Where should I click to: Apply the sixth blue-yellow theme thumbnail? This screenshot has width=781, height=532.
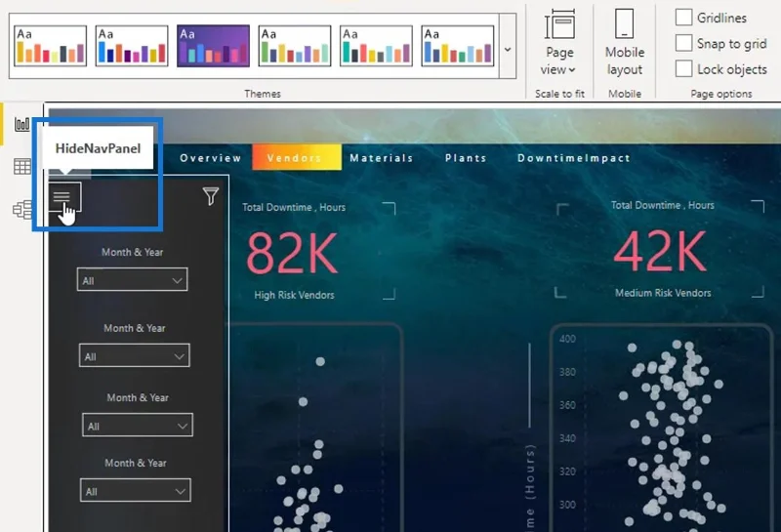point(457,46)
